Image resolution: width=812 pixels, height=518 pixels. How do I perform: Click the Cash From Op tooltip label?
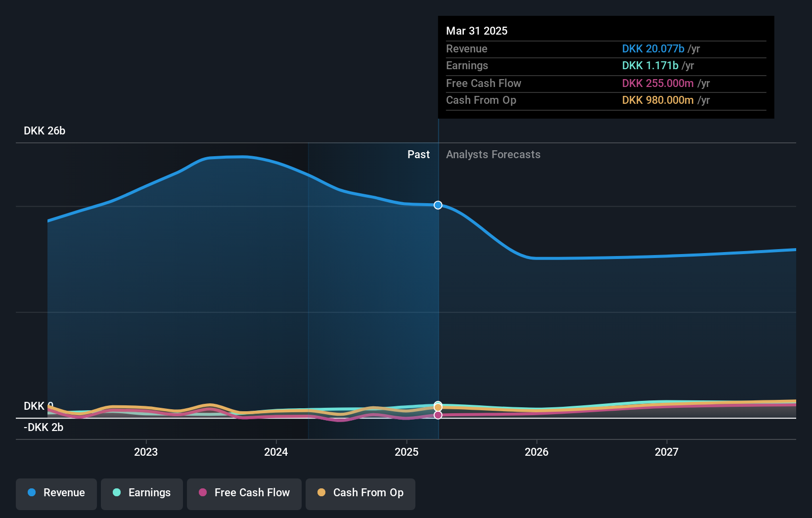[x=481, y=100]
